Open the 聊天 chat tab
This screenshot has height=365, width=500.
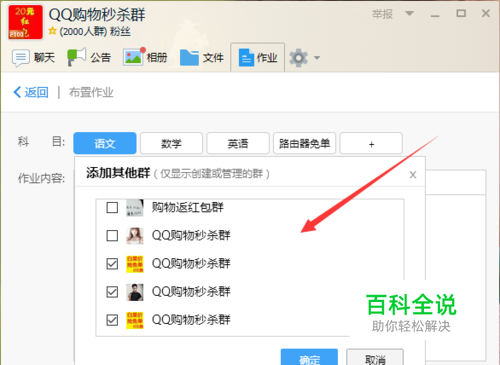click(x=33, y=58)
